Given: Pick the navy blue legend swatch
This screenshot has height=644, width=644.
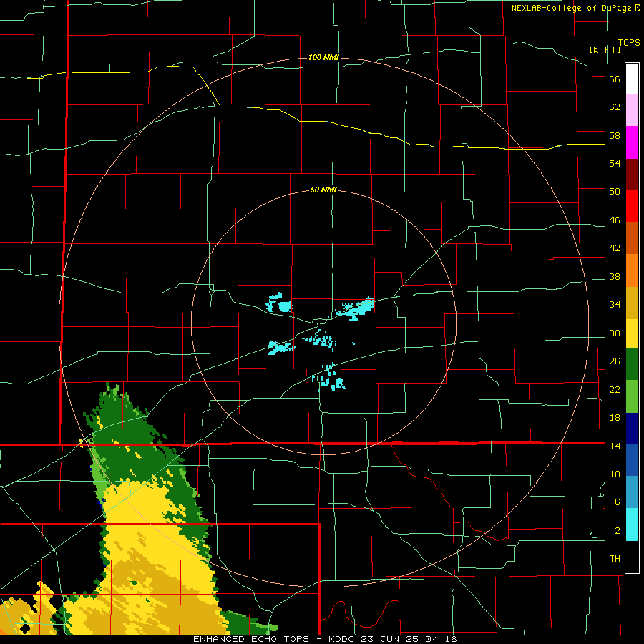Looking at the screenshot, I should click(632, 429).
